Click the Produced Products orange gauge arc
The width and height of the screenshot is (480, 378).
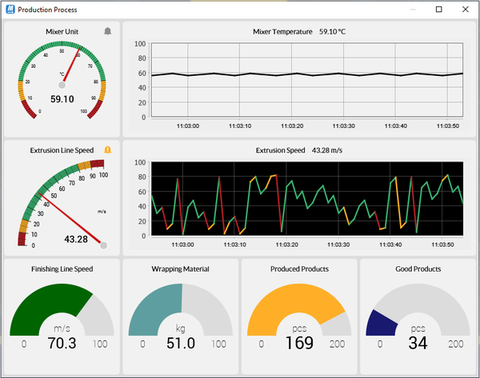(x=293, y=303)
